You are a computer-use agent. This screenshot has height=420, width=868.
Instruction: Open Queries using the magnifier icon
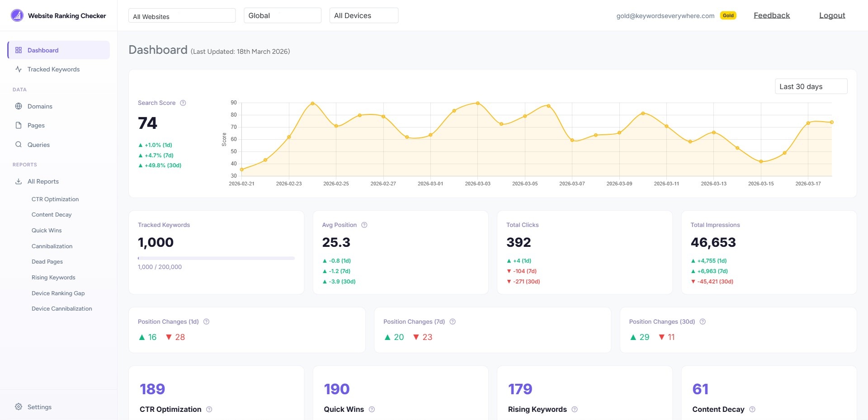(18, 144)
